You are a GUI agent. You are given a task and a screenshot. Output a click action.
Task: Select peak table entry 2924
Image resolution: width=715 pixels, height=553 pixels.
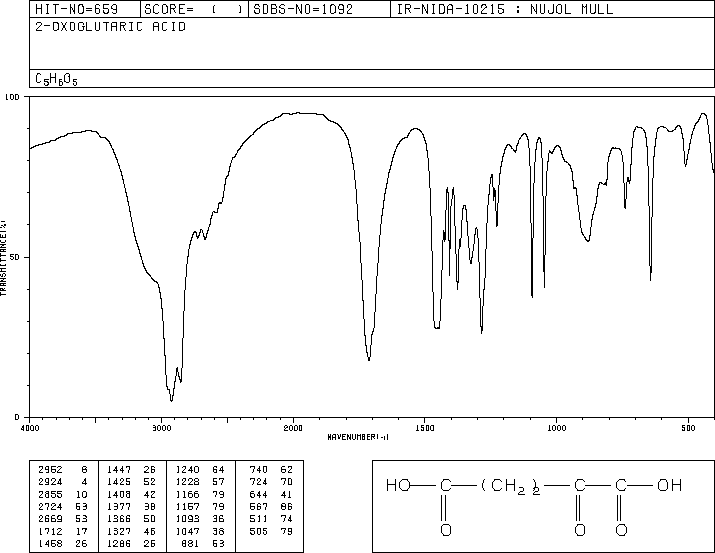[51, 482]
